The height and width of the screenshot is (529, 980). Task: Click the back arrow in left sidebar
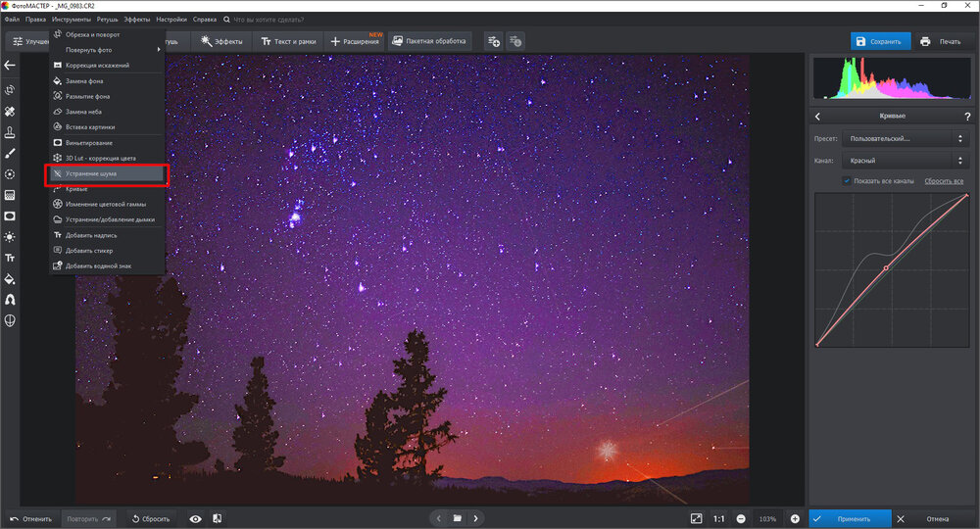pos(10,66)
